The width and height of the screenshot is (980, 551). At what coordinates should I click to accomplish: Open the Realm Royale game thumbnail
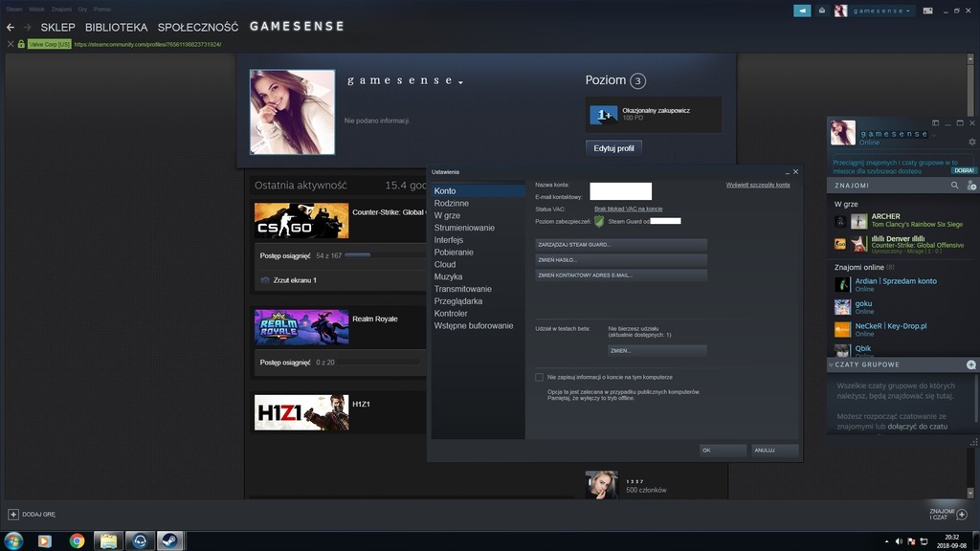301,327
